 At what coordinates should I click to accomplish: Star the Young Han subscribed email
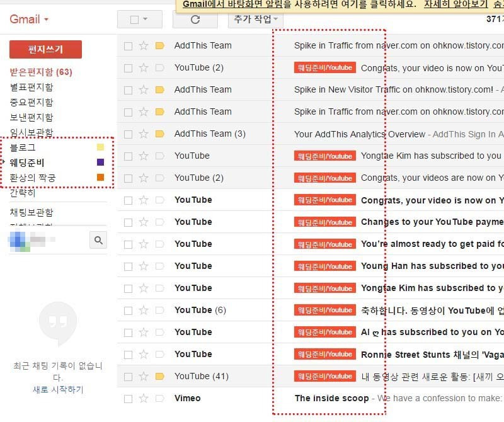(x=144, y=266)
